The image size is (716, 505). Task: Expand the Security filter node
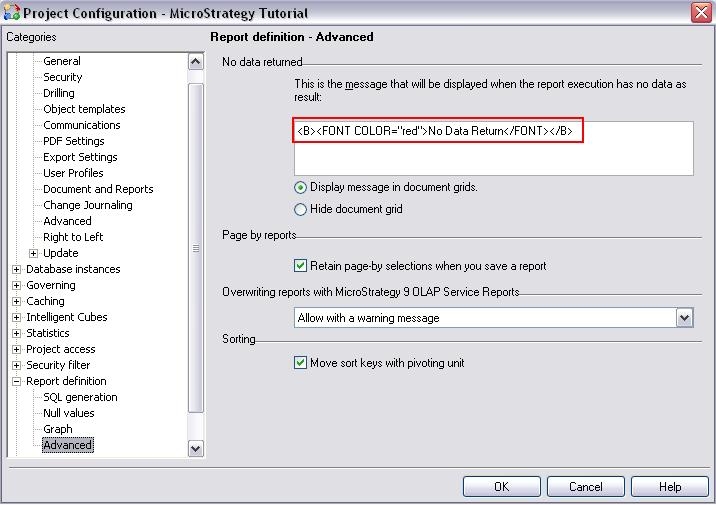coord(16,365)
